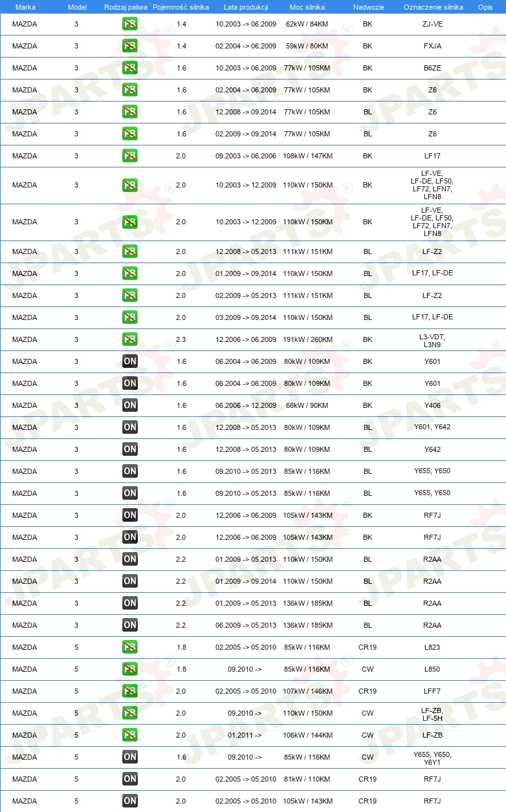Click the 'Lata produkcji' column header
The width and height of the screenshot is (506, 812).
pos(246,7)
